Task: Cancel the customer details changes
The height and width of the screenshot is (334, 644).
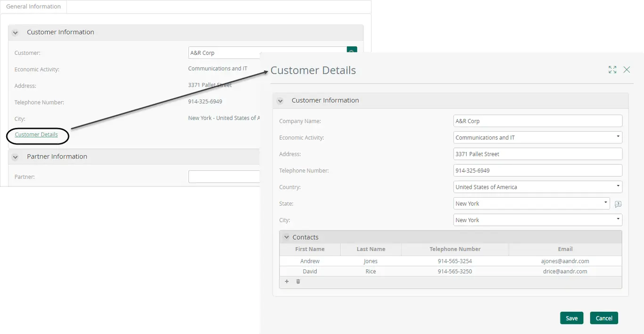Action: (x=604, y=318)
